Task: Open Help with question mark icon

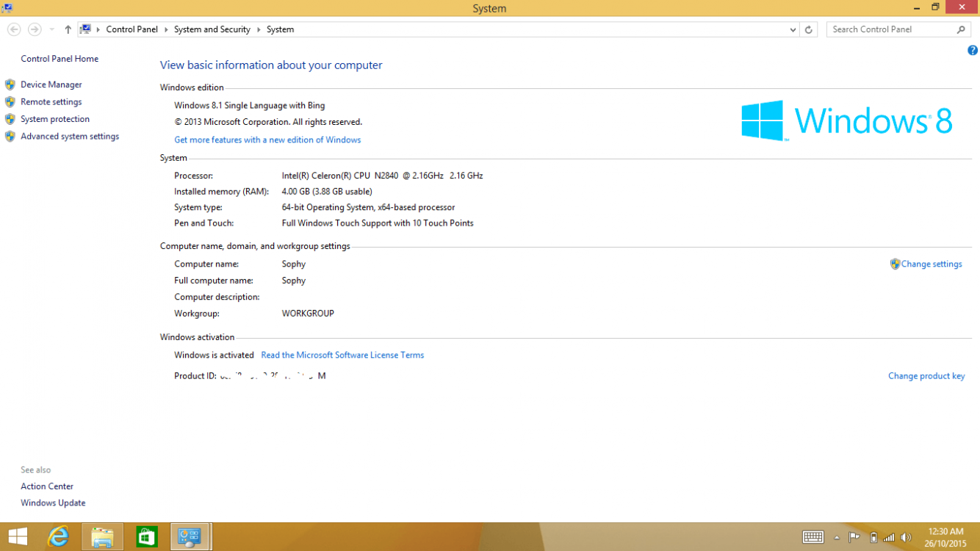Action: [x=972, y=51]
